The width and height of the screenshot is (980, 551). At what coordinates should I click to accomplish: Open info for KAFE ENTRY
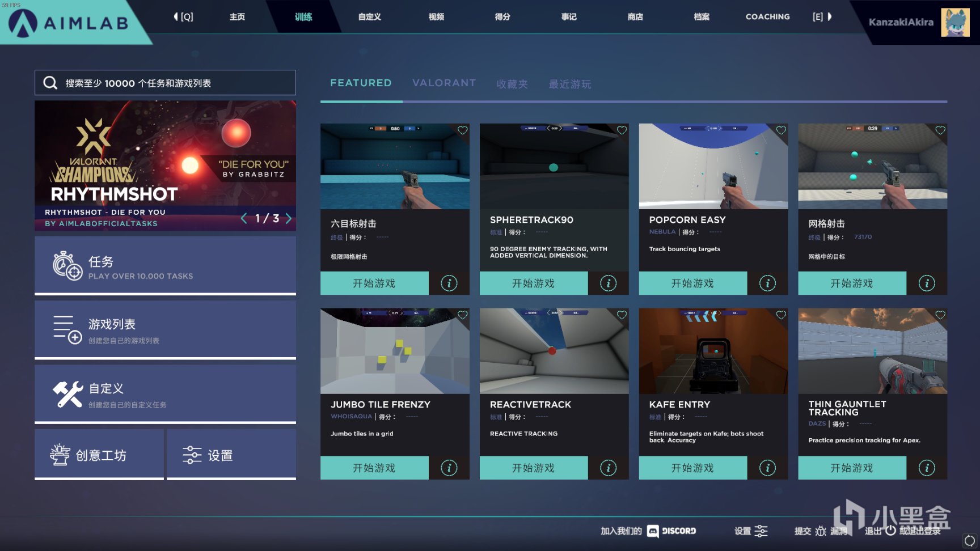[768, 468]
